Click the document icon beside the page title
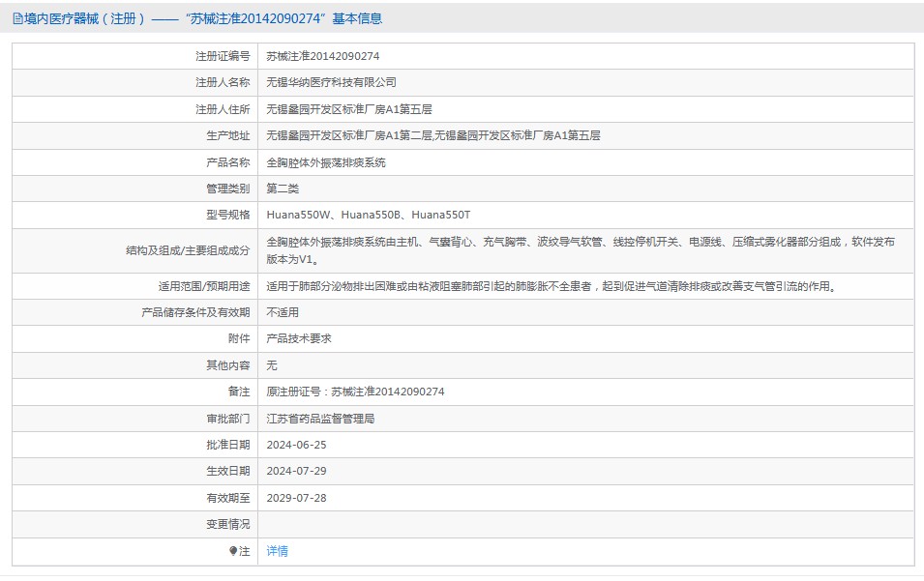 (17, 18)
